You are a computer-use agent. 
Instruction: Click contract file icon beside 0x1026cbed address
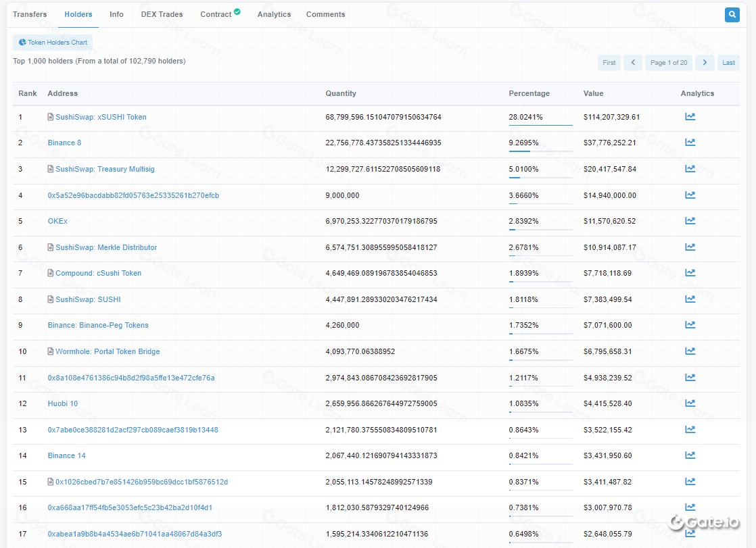(x=51, y=482)
